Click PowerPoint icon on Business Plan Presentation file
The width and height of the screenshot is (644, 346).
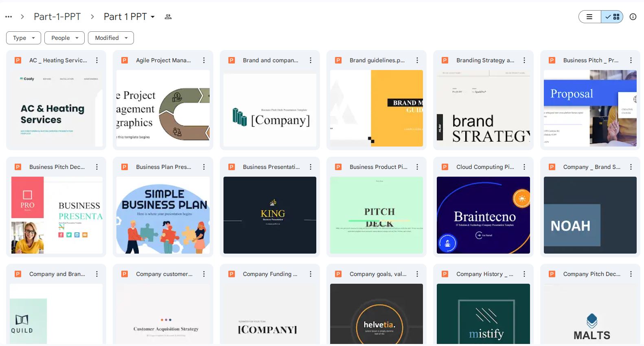[125, 167]
